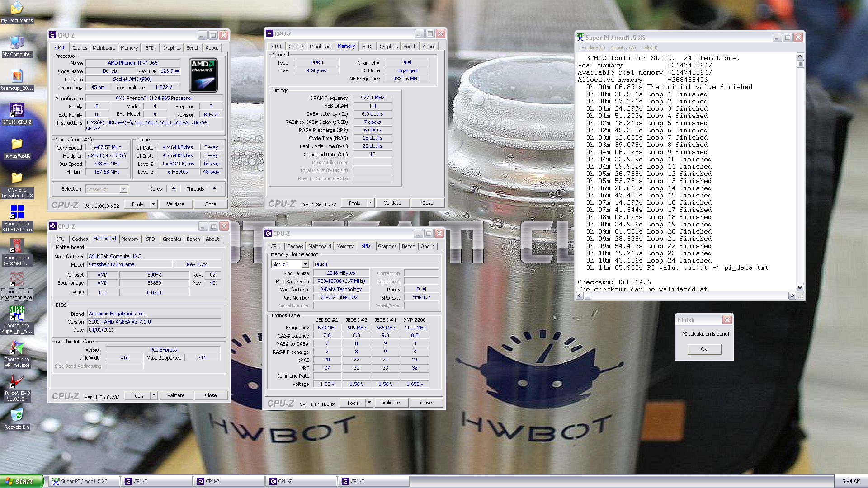868x488 pixels.
Task: Open the Windows start button
Action: (21, 481)
